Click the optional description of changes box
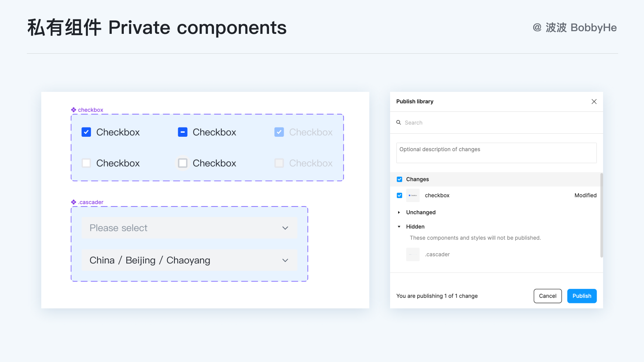 pyautogui.click(x=496, y=153)
